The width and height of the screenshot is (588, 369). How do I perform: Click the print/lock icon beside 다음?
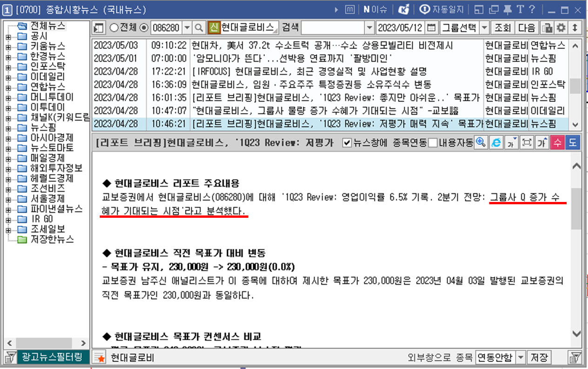[548, 28]
